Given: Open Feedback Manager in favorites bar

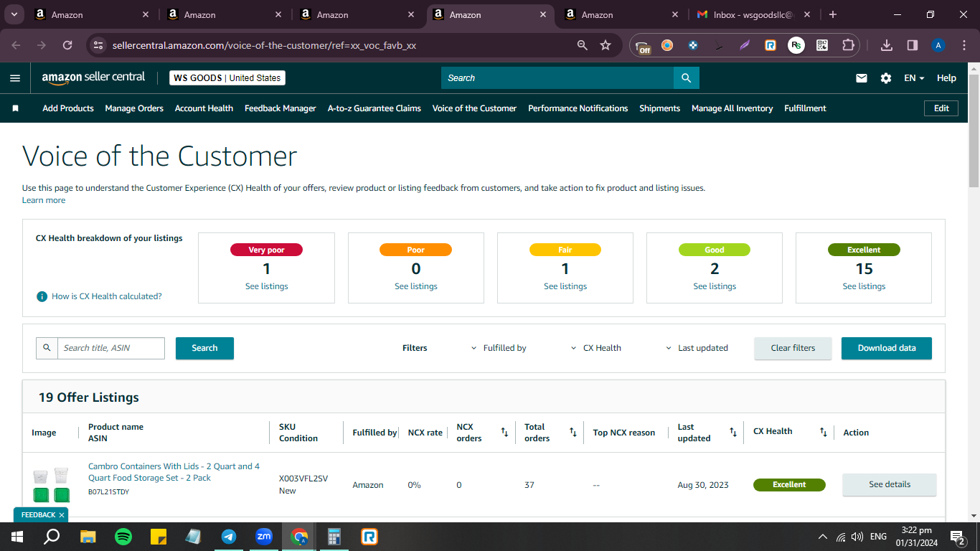Looking at the screenshot, I should point(281,108).
